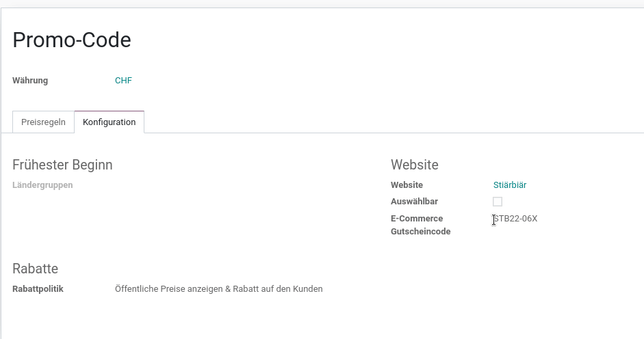Click the large Website section heading
This screenshot has height=339, width=644.
click(415, 165)
